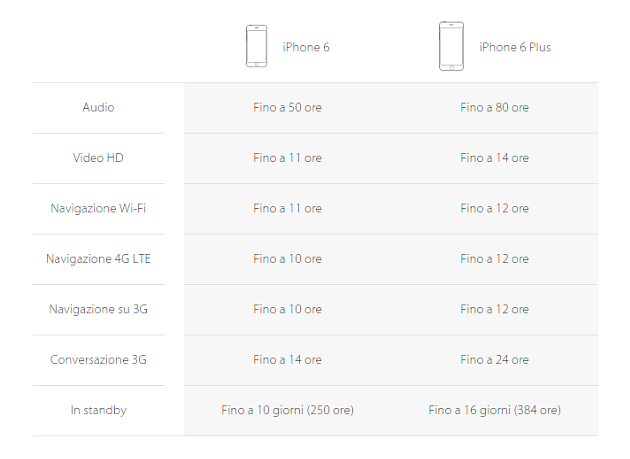Click Fino a 10 giorni (250 ore)
Viewport: 630px width, 459px height.
pos(287,410)
